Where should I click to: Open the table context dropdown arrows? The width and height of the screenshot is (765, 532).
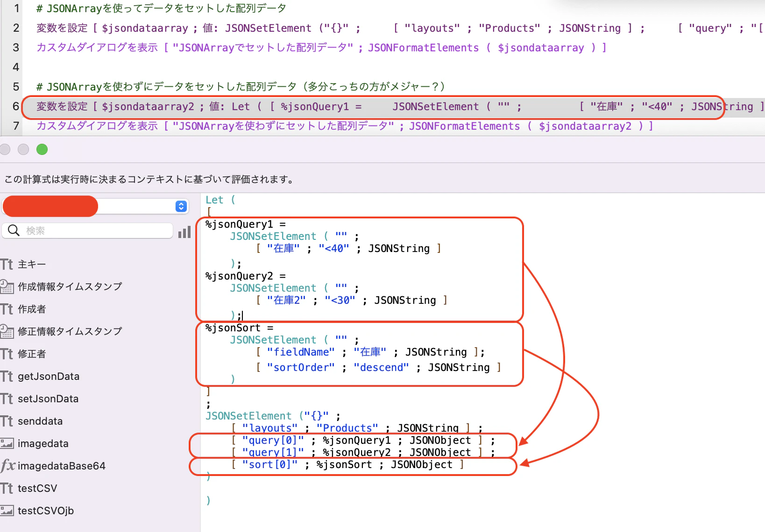coord(181,206)
